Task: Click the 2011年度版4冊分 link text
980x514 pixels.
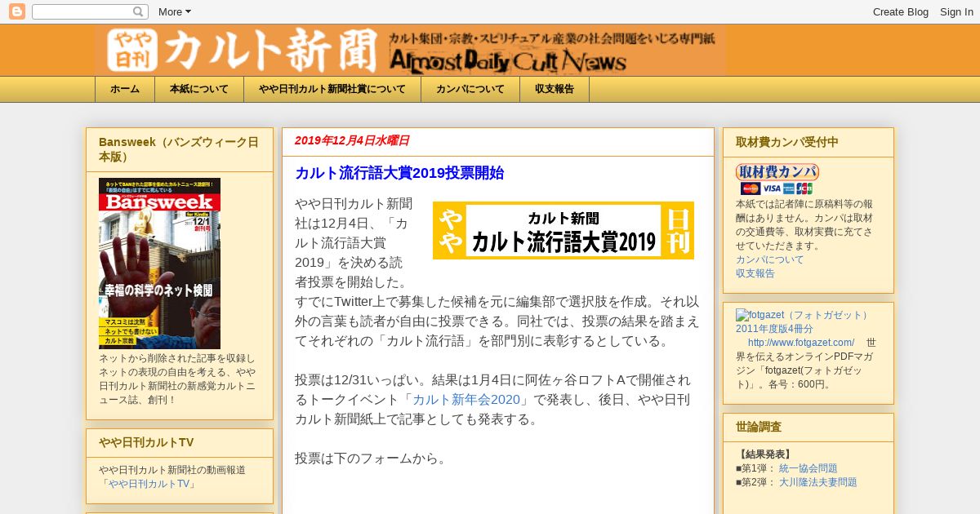Action: [774, 329]
